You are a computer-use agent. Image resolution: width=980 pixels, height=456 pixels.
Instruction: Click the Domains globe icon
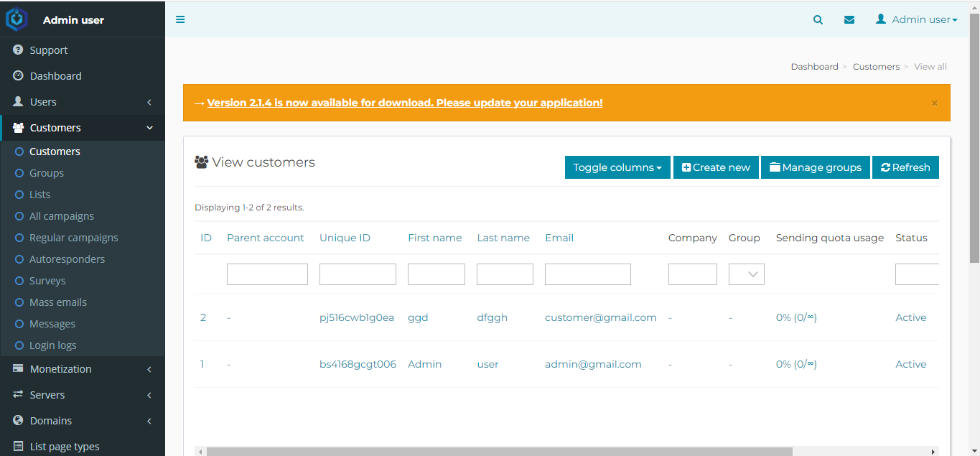pos(17,420)
